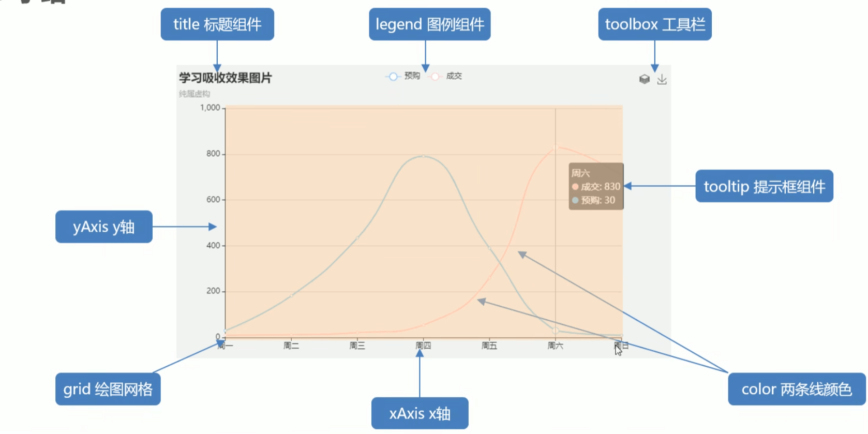
Task: Click the x-axis label 周三
Action: point(357,346)
